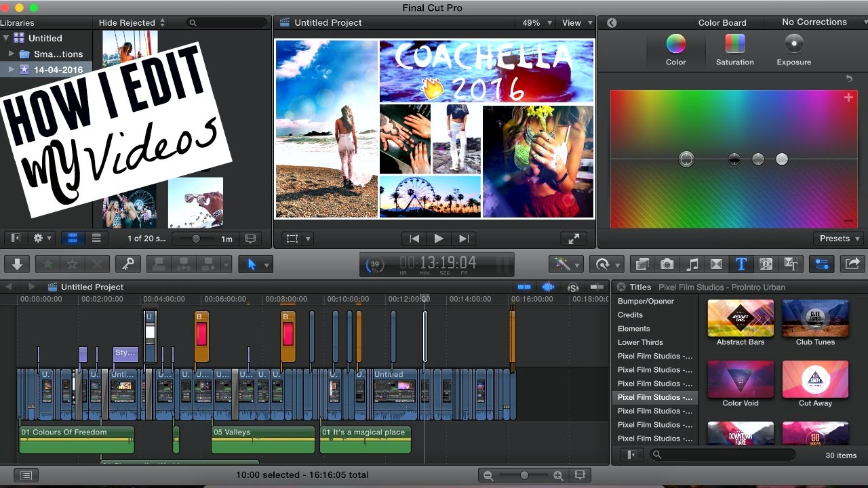Open the keyword editor key icon
The image size is (868, 488).
coord(127,264)
